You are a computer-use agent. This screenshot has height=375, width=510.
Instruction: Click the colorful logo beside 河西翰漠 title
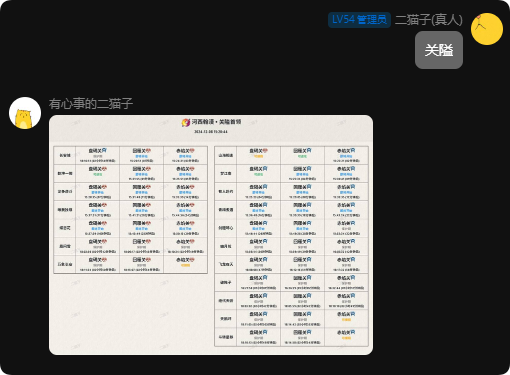(x=186, y=122)
